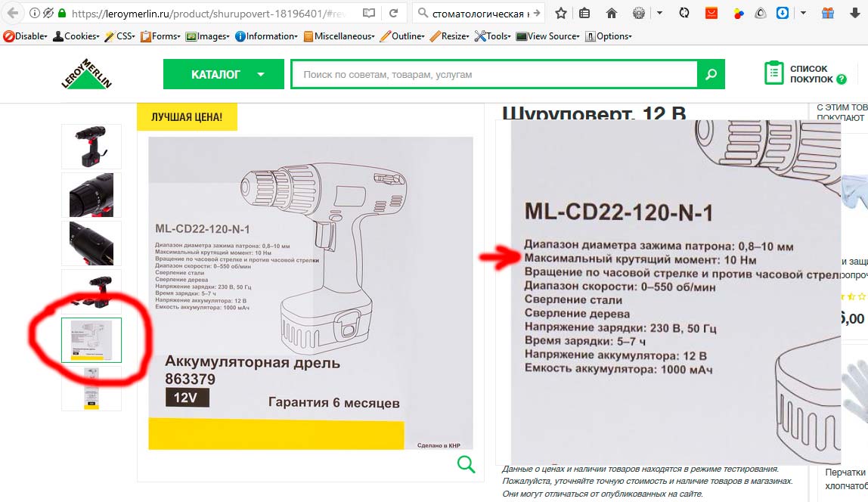The width and height of the screenshot is (868, 502).
Task: Click the green padlock security icon
Action: point(62,14)
